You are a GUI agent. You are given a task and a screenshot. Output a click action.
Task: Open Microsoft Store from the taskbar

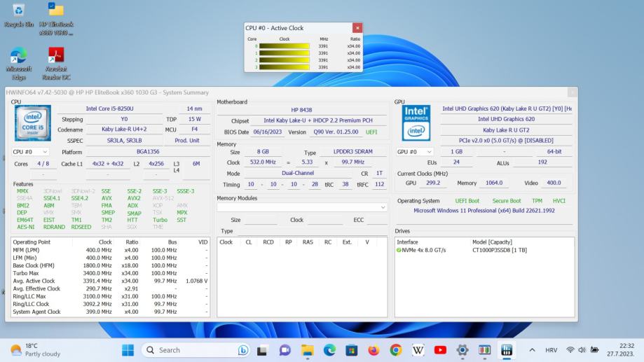351,350
